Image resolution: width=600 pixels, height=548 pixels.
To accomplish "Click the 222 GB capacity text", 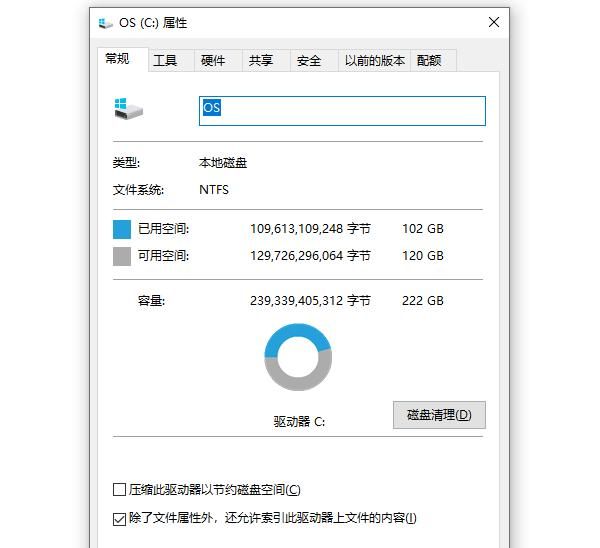I will [x=423, y=301].
